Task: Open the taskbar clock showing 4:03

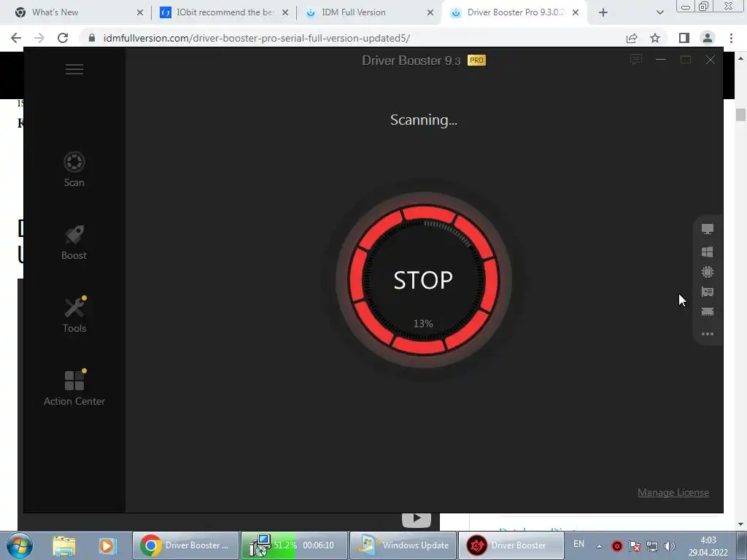Action: click(708, 546)
